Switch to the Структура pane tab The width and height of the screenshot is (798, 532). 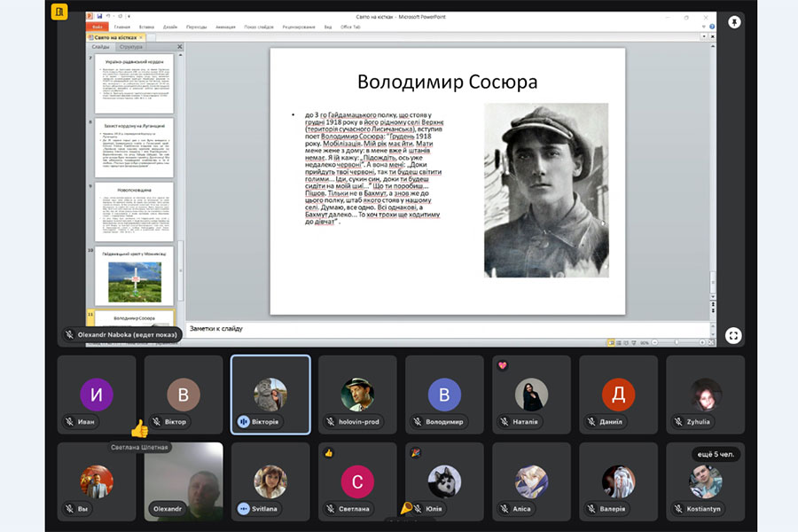pos(130,47)
